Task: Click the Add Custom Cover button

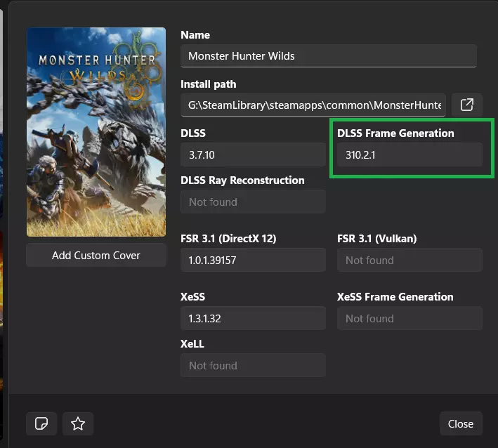Action: coord(96,256)
